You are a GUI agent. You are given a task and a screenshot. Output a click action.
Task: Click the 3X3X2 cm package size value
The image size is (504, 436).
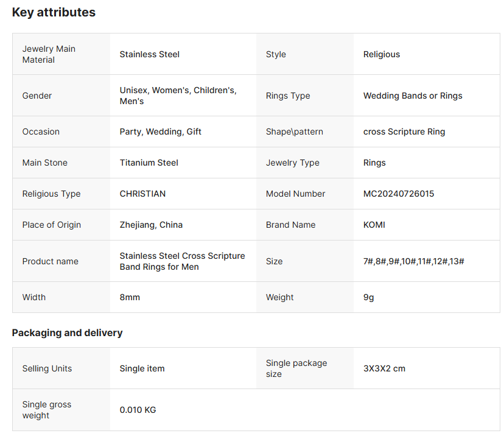tap(384, 368)
